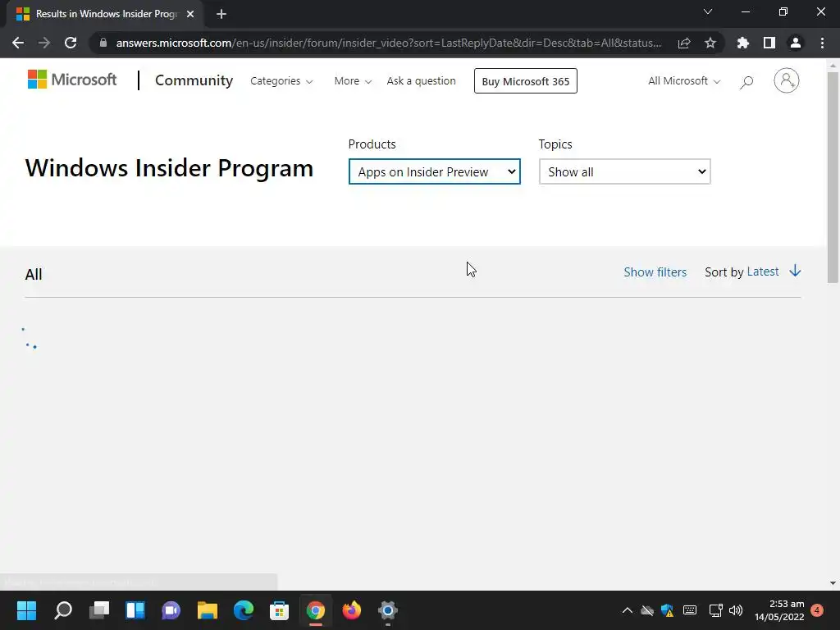The width and height of the screenshot is (840, 630).
Task: Open Widgets from taskbar
Action: pos(135,610)
